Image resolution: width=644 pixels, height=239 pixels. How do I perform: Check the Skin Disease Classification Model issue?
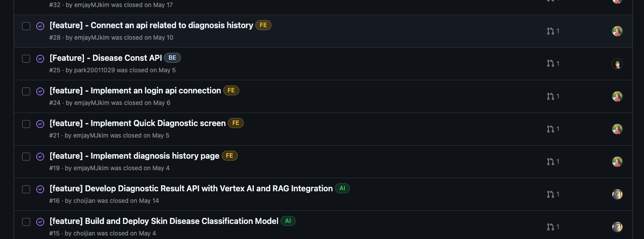tap(26, 222)
